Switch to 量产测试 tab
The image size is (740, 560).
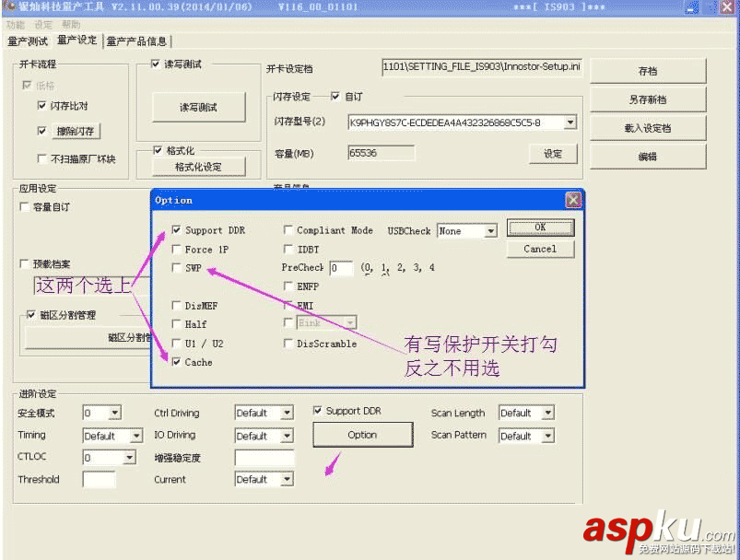click(28, 41)
